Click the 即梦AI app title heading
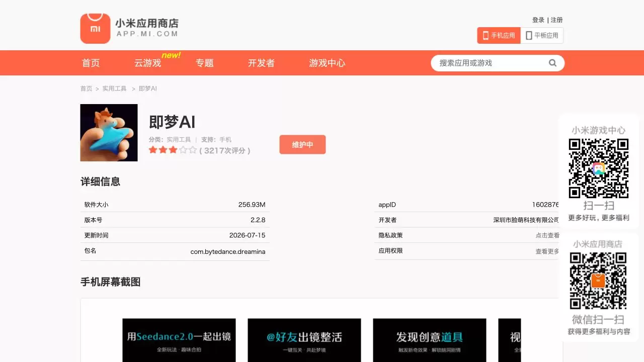The height and width of the screenshot is (362, 644). pyautogui.click(x=172, y=122)
